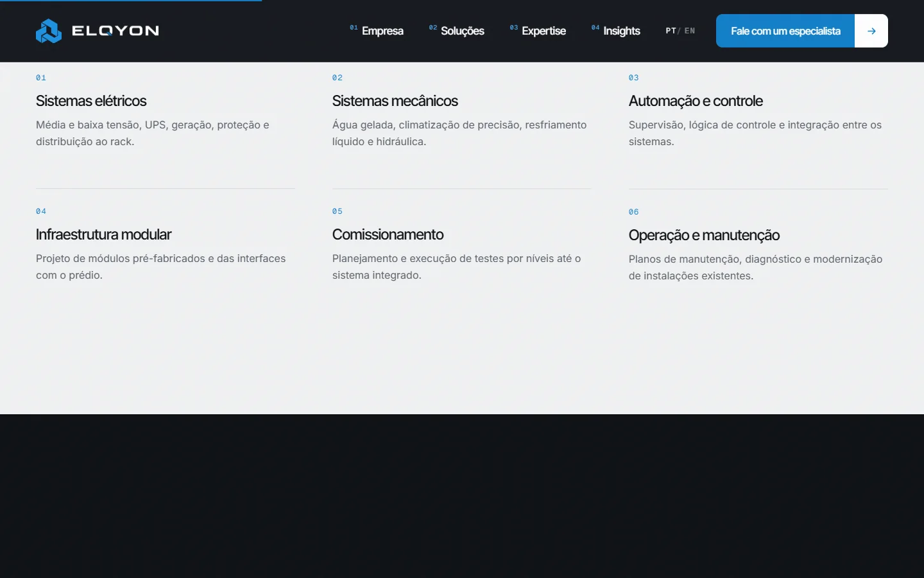The height and width of the screenshot is (578, 924).
Task: Click the ELOYON wordmark text
Action: point(116,31)
